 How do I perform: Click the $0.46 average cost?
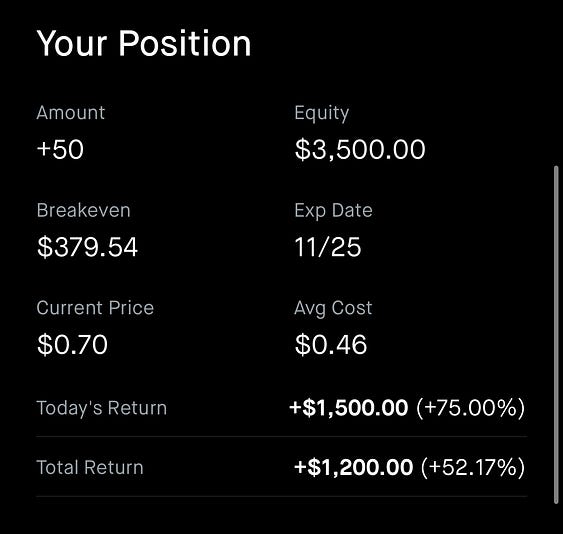coord(331,345)
